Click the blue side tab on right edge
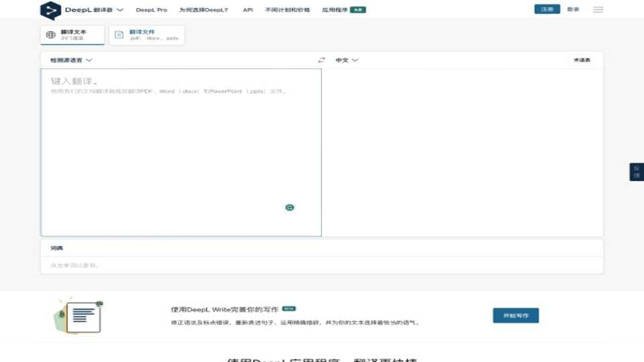The width and height of the screenshot is (644, 362). (x=637, y=172)
